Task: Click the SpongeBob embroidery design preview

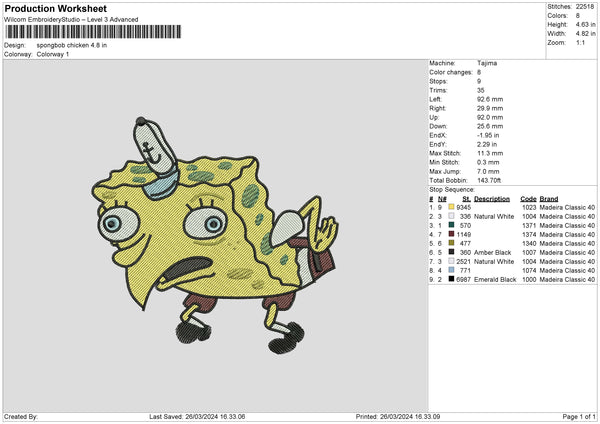Action: pyautogui.click(x=214, y=235)
